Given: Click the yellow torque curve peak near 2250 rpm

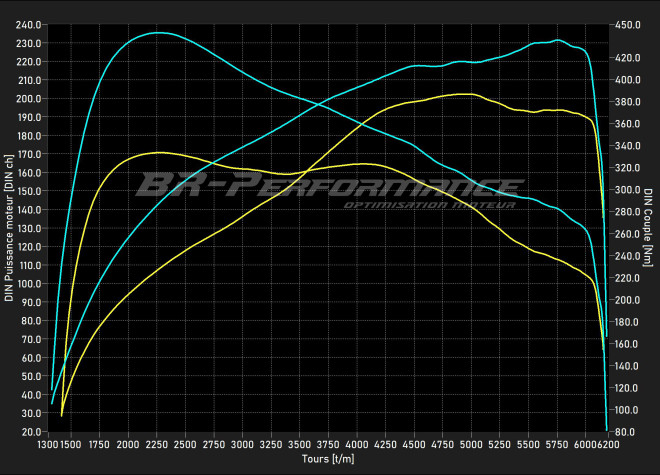Looking at the screenshot, I should pos(158,153).
